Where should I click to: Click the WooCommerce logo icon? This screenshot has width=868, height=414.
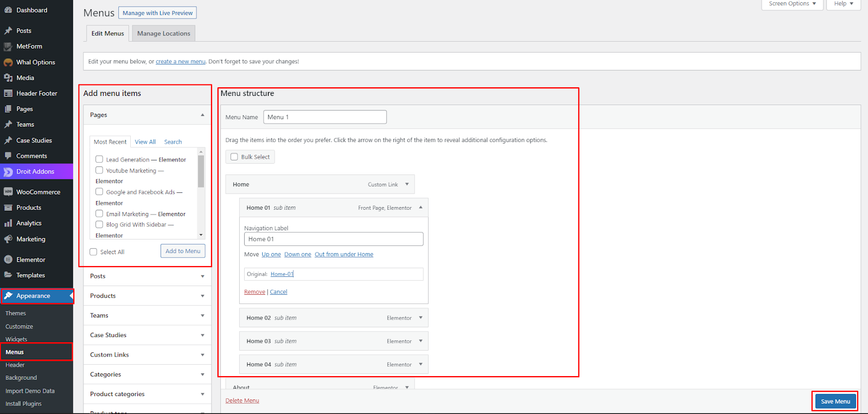[x=8, y=192]
